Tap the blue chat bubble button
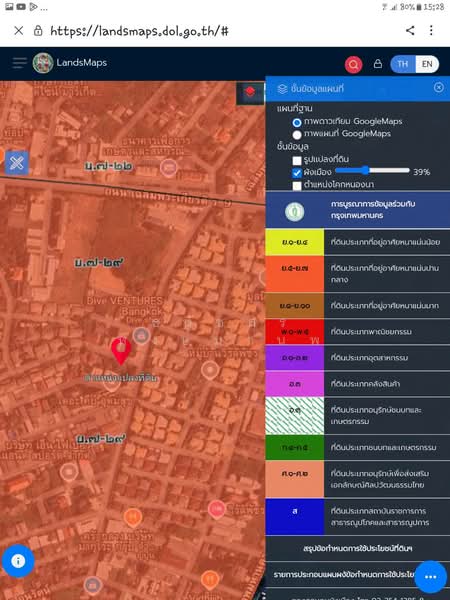 click(430, 577)
